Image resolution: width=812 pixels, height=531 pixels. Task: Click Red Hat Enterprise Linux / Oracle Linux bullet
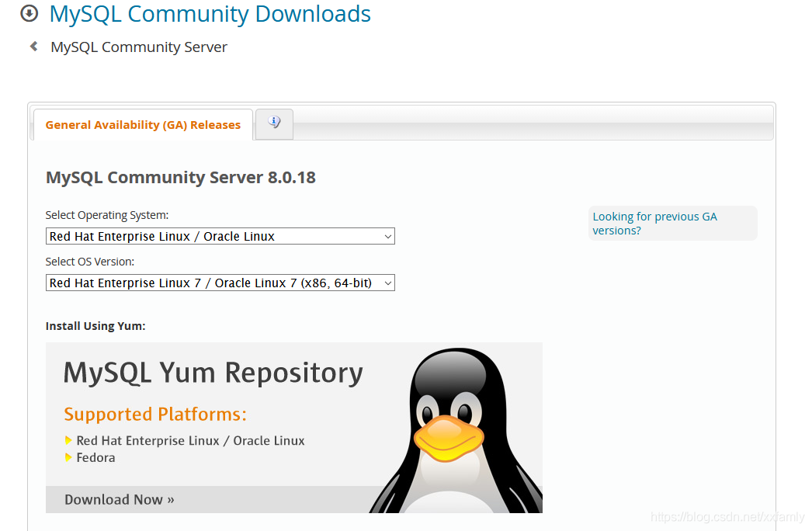click(190, 440)
